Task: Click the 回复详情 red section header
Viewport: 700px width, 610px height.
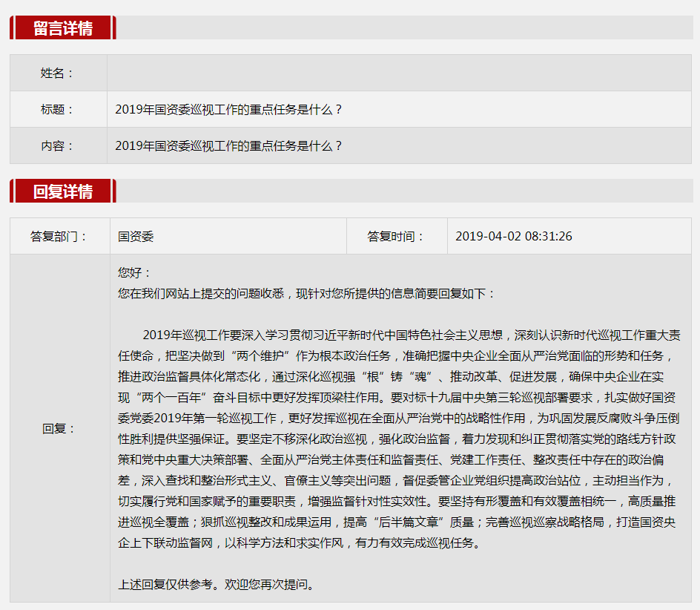Action: coord(63,191)
